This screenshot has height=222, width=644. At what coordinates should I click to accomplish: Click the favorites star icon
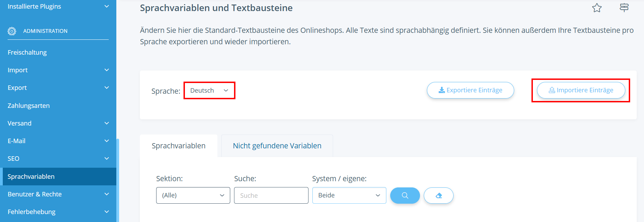597,8
